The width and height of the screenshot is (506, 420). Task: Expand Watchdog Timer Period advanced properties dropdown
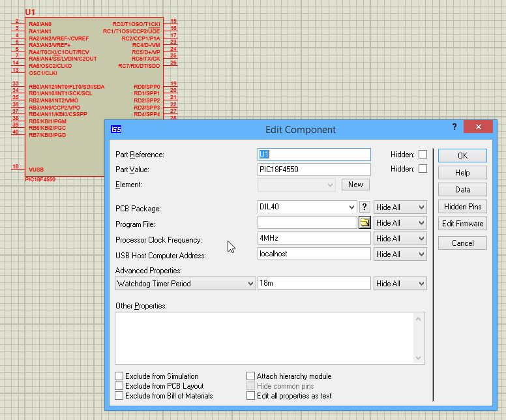coord(185,284)
